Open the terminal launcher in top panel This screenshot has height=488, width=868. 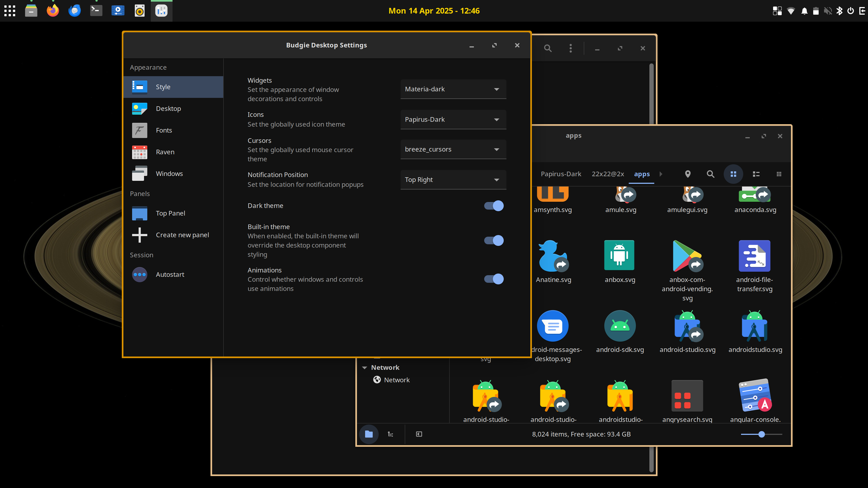96,11
